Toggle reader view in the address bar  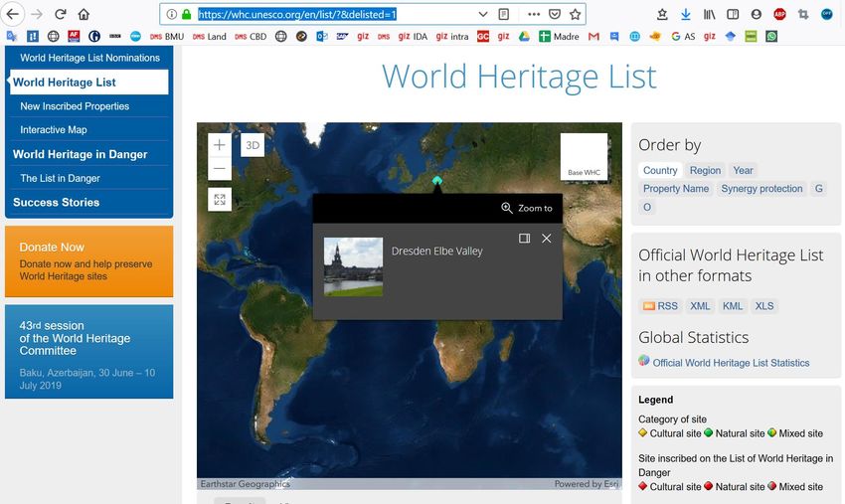[504, 15]
